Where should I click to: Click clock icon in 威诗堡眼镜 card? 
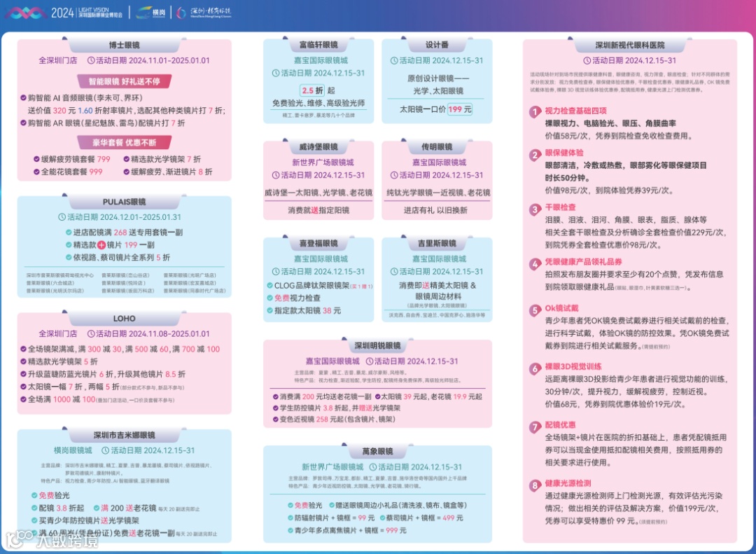click(276, 174)
